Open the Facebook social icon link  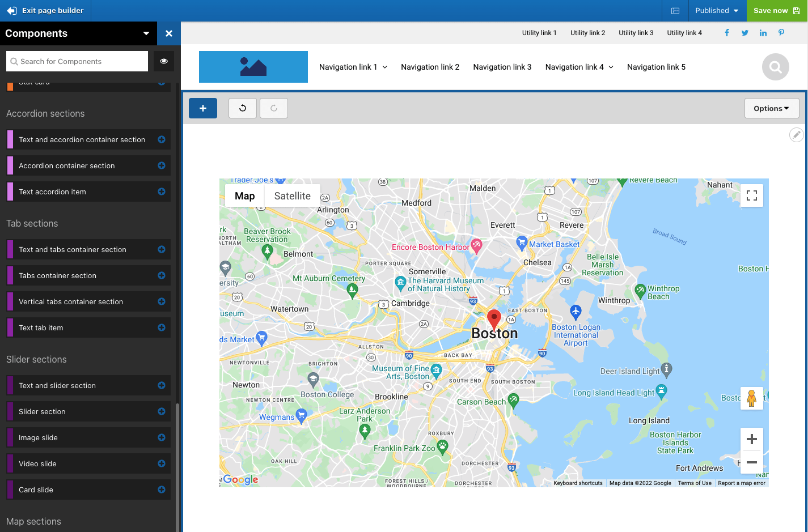pos(727,33)
